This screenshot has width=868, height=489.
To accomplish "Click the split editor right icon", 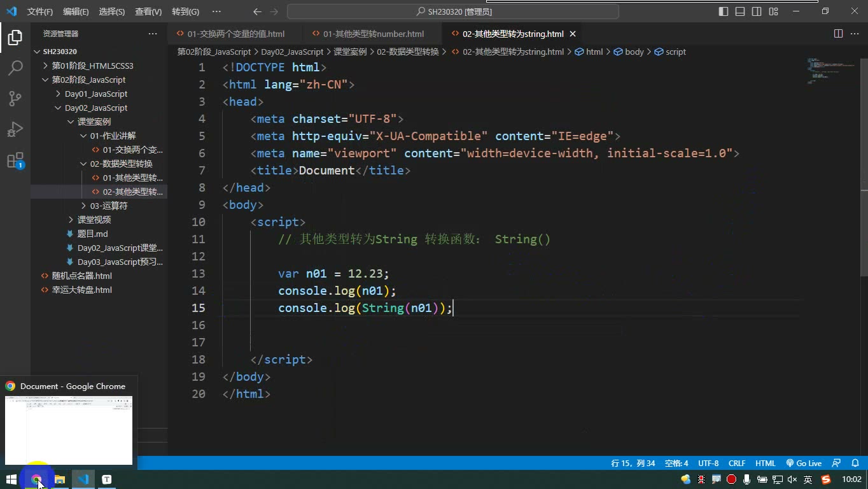I will point(838,34).
